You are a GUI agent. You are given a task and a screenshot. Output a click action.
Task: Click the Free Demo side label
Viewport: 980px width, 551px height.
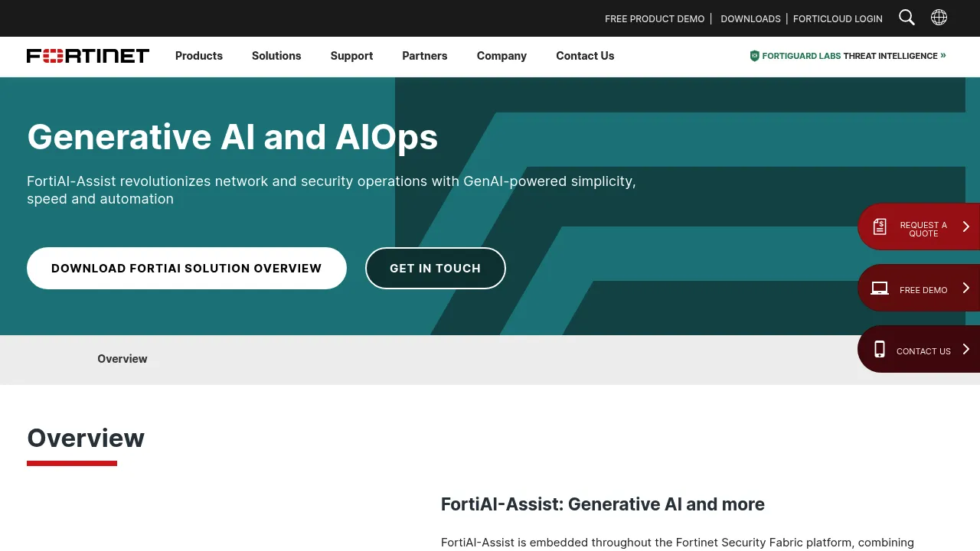coord(923,290)
